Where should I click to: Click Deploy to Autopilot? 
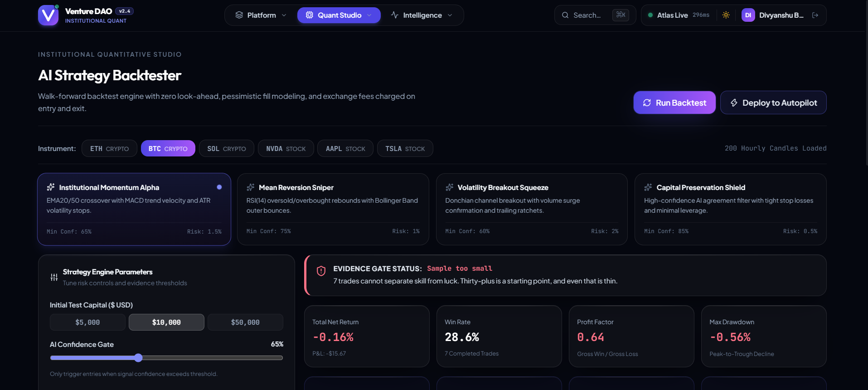773,102
